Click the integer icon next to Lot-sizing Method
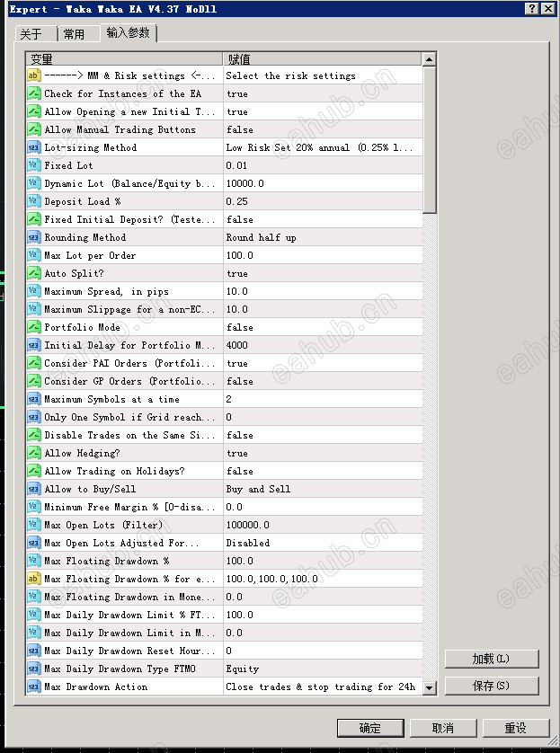The image size is (560, 753). (x=33, y=147)
